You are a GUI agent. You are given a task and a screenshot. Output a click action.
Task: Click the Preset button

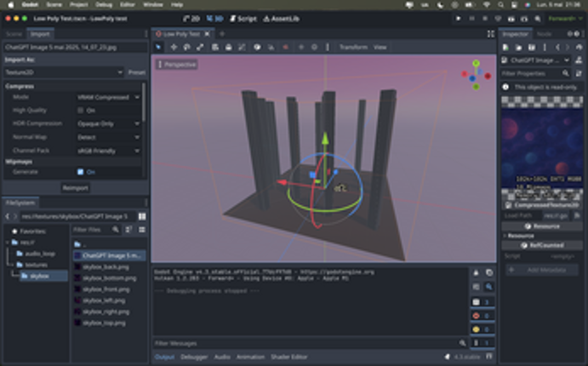pos(136,73)
